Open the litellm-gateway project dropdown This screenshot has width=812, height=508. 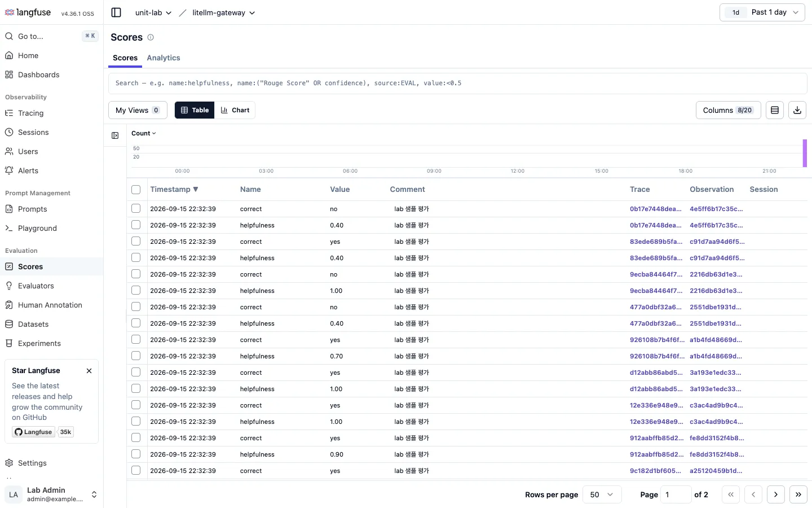click(223, 12)
